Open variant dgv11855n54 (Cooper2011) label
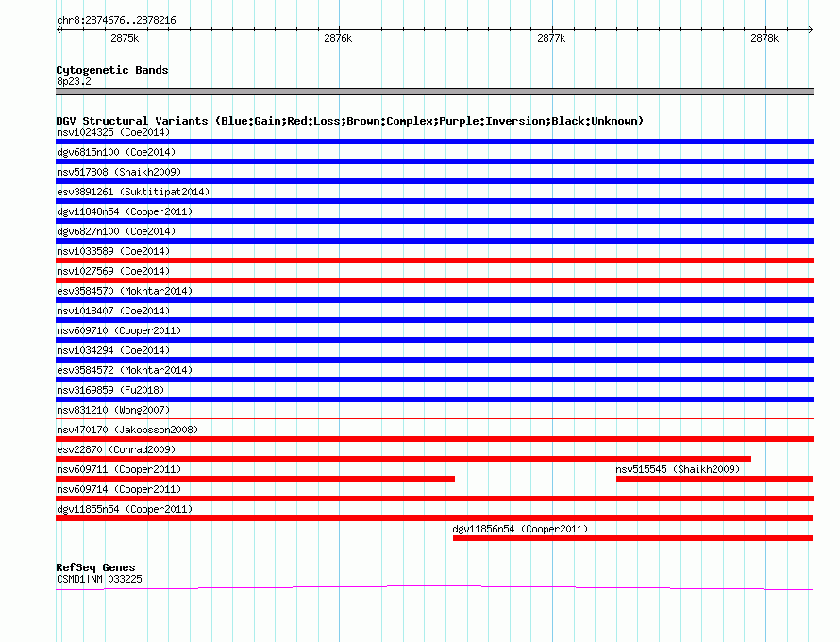840x642 pixels. pos(125,509)
